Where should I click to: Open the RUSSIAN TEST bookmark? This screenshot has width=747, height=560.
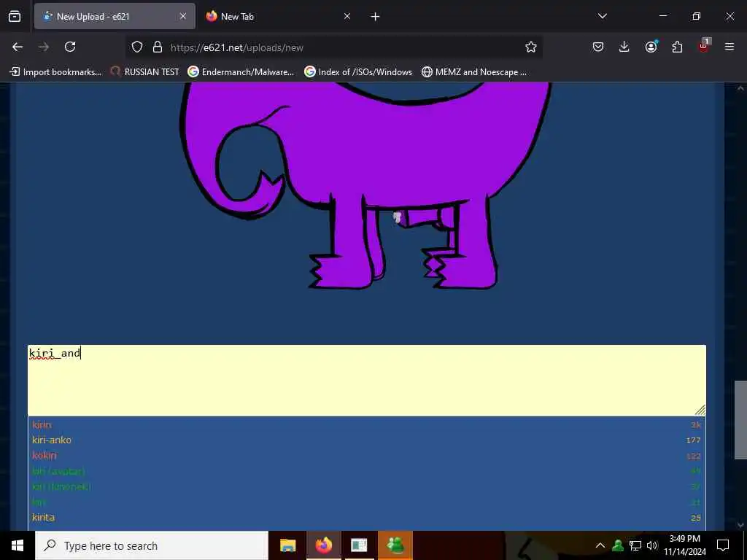pyautogui.click(x=144, y=72)
